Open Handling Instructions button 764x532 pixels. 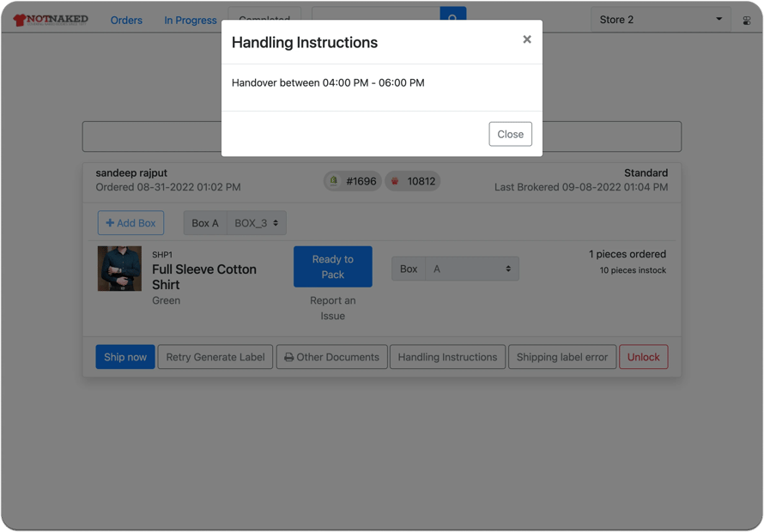coord(447,357)
